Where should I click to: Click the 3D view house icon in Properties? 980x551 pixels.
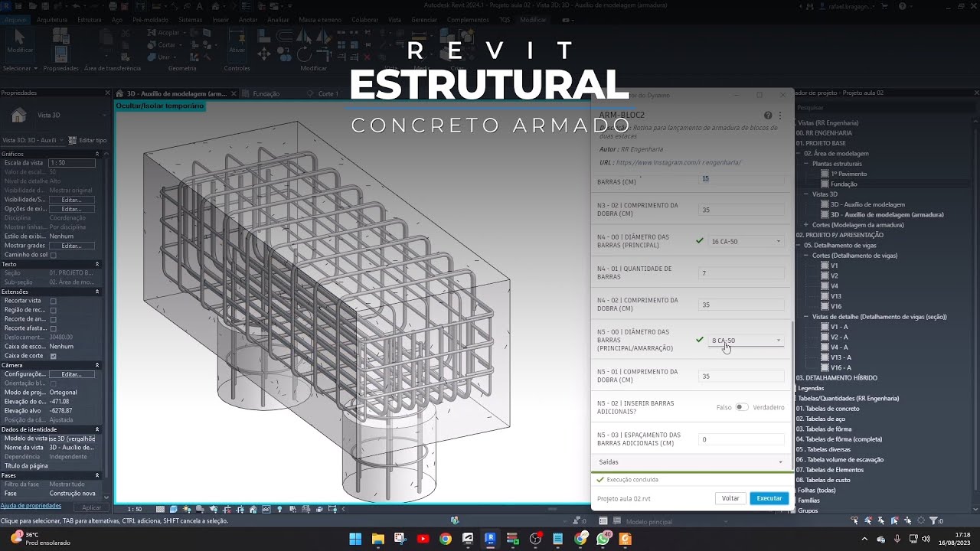[x=18, y=116]
